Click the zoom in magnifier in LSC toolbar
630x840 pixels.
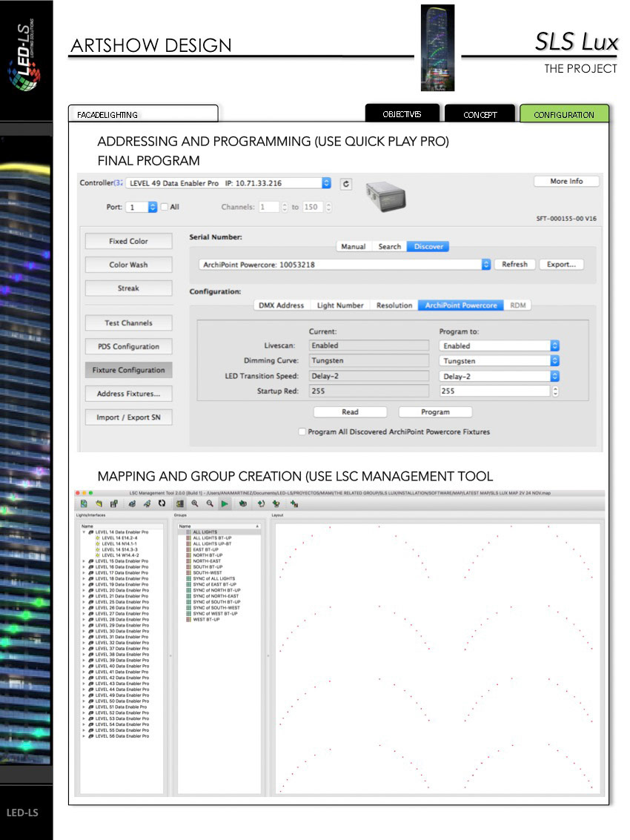point(194,503)
